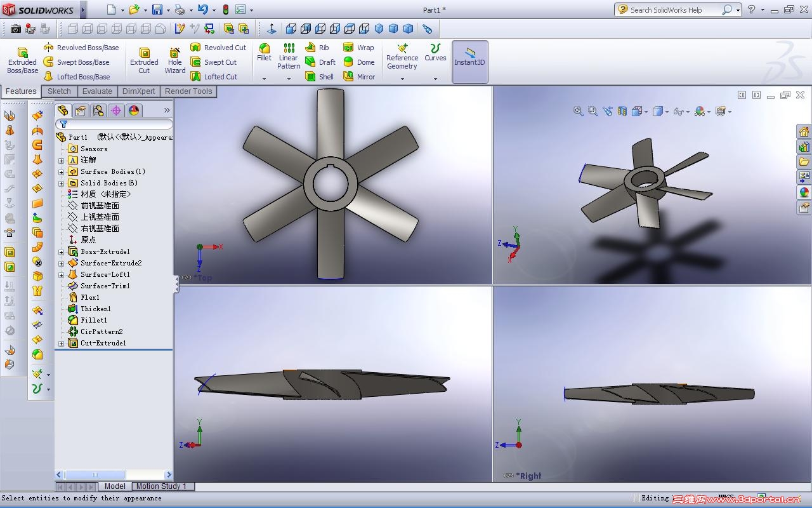Select the Sensors folder
The width and height of the screenshot is (812, 508).
(x=88, y=149)
